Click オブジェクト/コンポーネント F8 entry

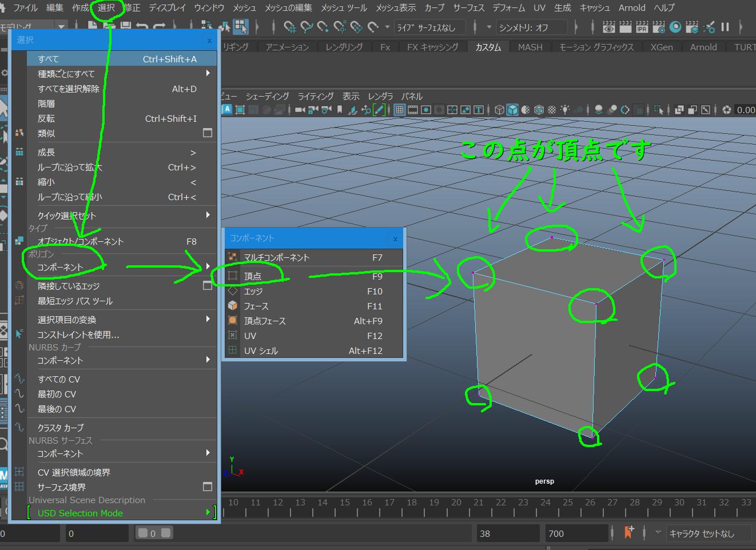tap(122, 241)
